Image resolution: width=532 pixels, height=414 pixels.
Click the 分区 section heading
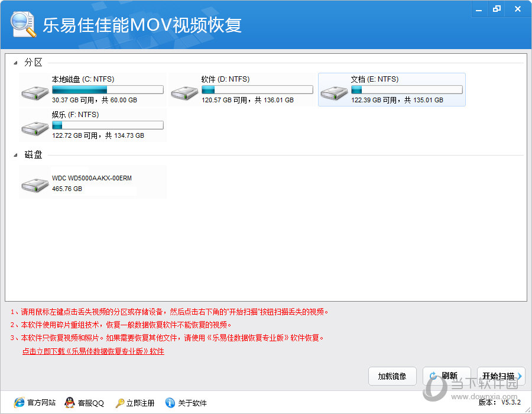tap(33, 63)
